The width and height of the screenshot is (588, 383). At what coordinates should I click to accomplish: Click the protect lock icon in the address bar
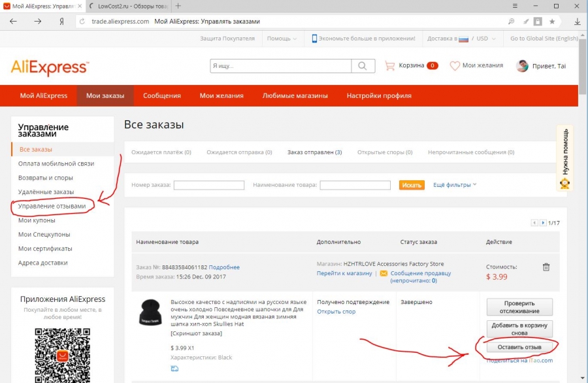538,22
